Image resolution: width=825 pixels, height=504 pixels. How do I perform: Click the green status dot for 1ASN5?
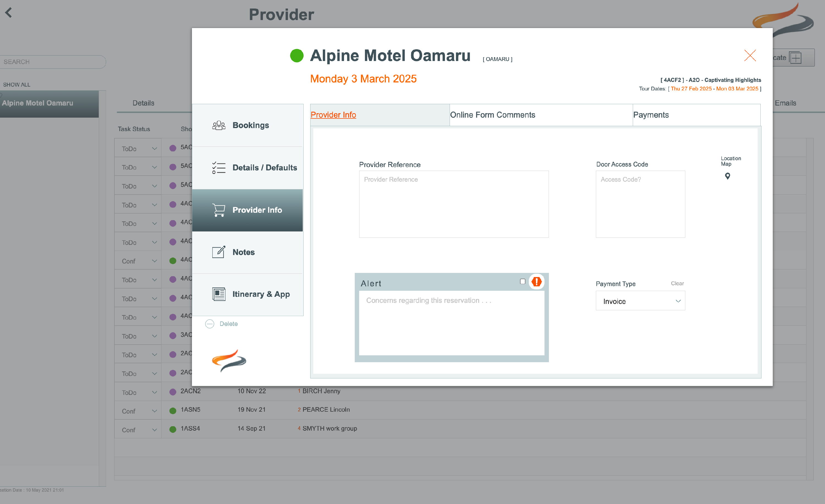[173, 411]
